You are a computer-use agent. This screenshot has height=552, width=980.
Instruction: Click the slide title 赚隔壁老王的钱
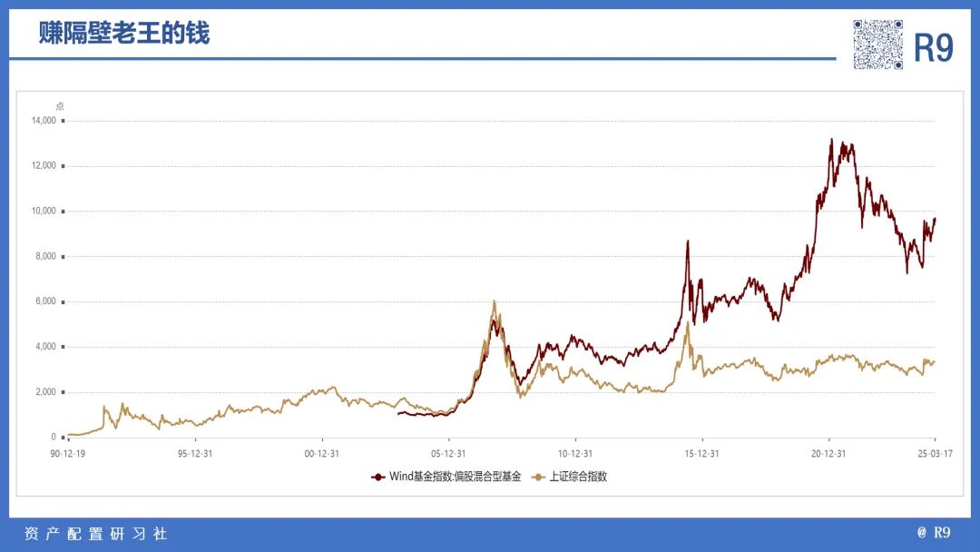[x=123, y=34]
